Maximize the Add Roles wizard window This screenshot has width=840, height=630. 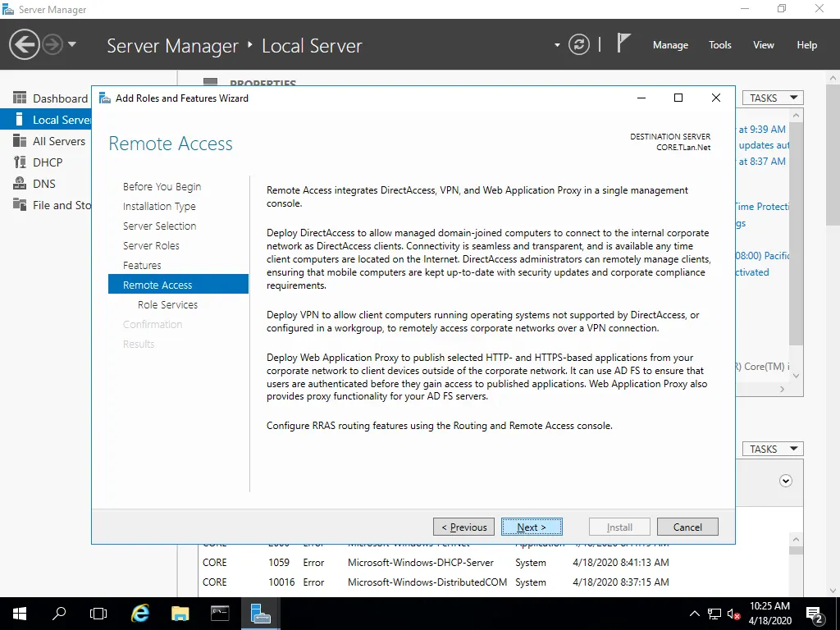click(x=678, y=98)
